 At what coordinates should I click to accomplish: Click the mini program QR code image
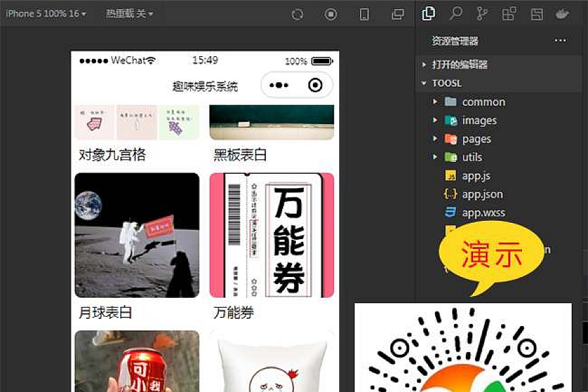pos(463,348)
